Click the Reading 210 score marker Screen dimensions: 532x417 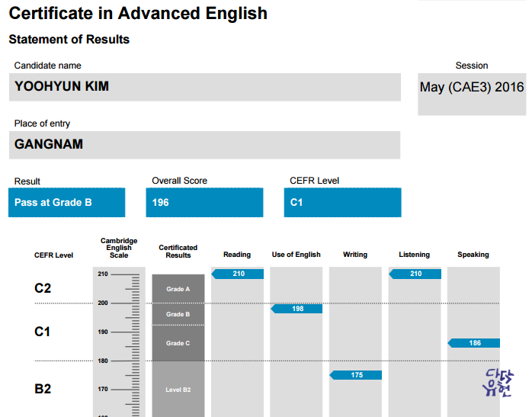click(238, 274)
